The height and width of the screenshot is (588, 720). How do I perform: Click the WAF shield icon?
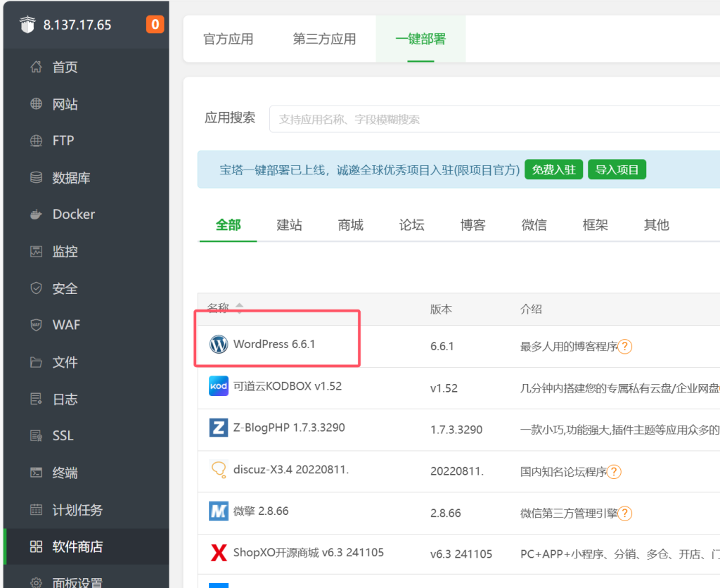tap(36, 325)
